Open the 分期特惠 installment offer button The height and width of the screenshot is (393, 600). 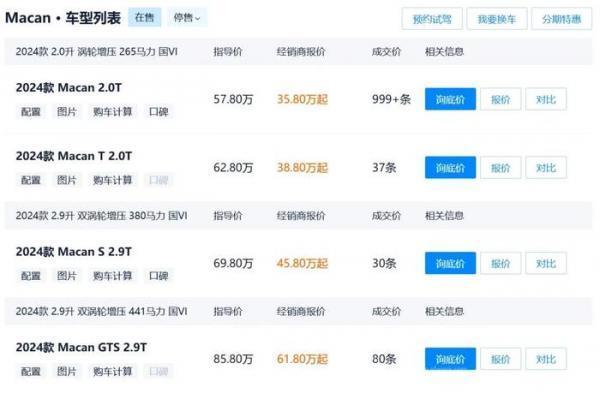561,19
